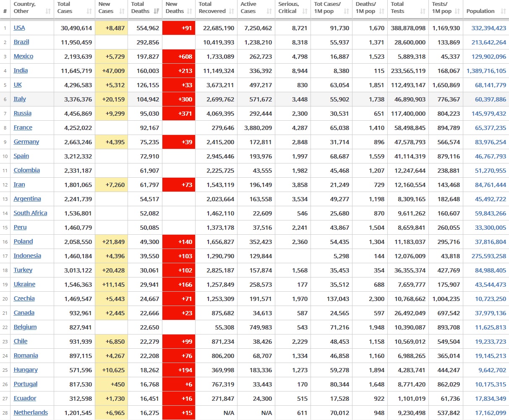Open France country link
The width and height of the screenshot is (509, 420).
coord(23,127)
